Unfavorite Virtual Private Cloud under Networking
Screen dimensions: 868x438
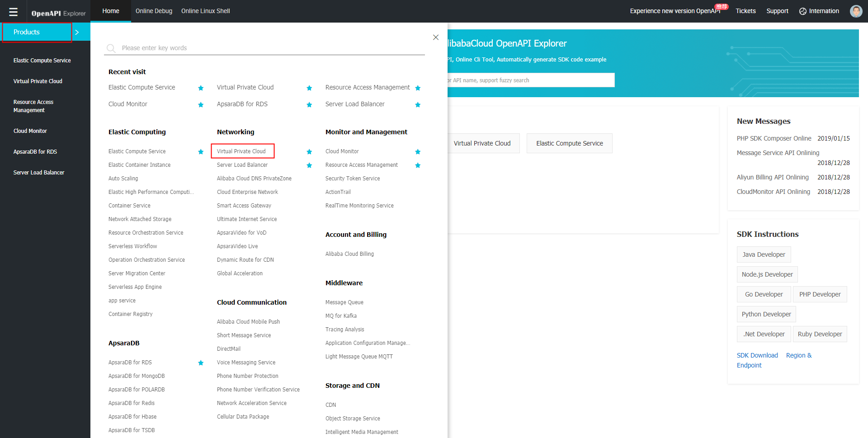[309, 152]
